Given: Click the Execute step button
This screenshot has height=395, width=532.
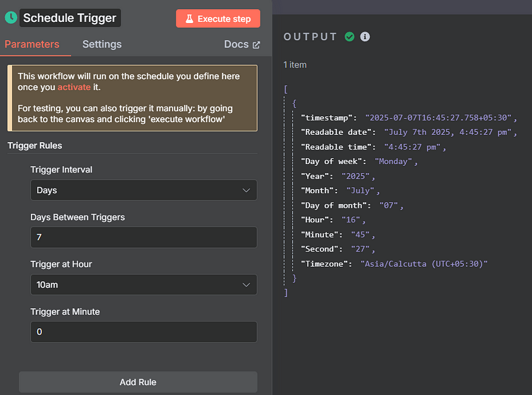Looking at the screenshot, I should pyautogui.click(x=218, y=19).
